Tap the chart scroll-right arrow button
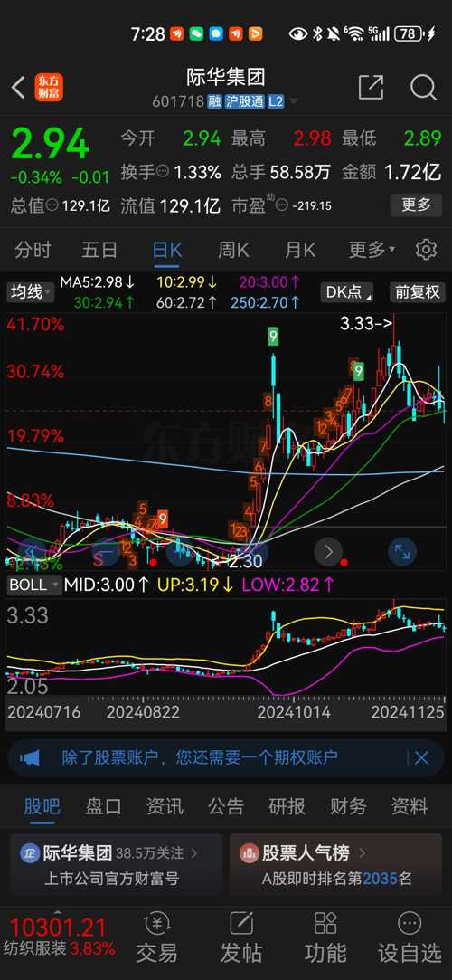Image resolution: width=452 pixels, height=980 pixels. point(328,551)
